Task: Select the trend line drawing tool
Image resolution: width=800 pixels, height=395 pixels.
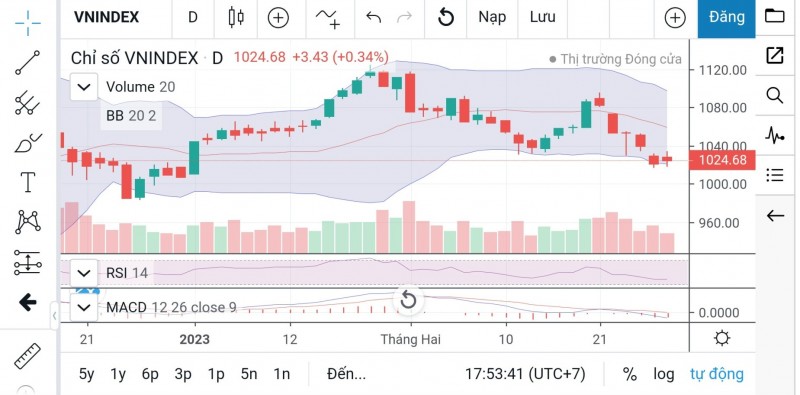Action: [28, 63]
